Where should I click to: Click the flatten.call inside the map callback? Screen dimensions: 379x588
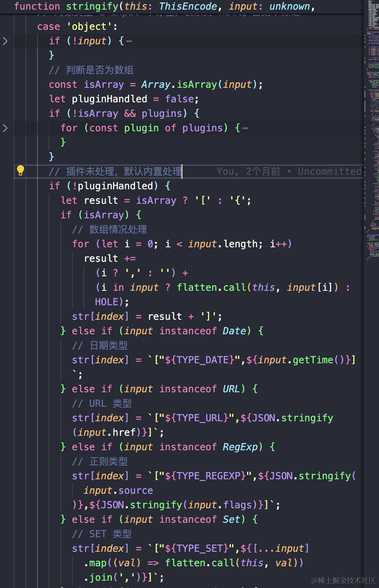point(200,563)
